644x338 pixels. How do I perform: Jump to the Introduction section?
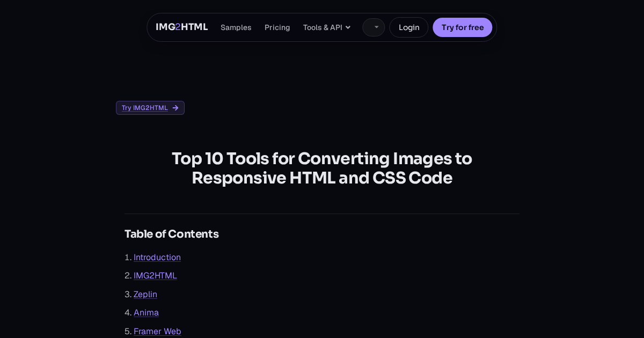tap(157, 257)
